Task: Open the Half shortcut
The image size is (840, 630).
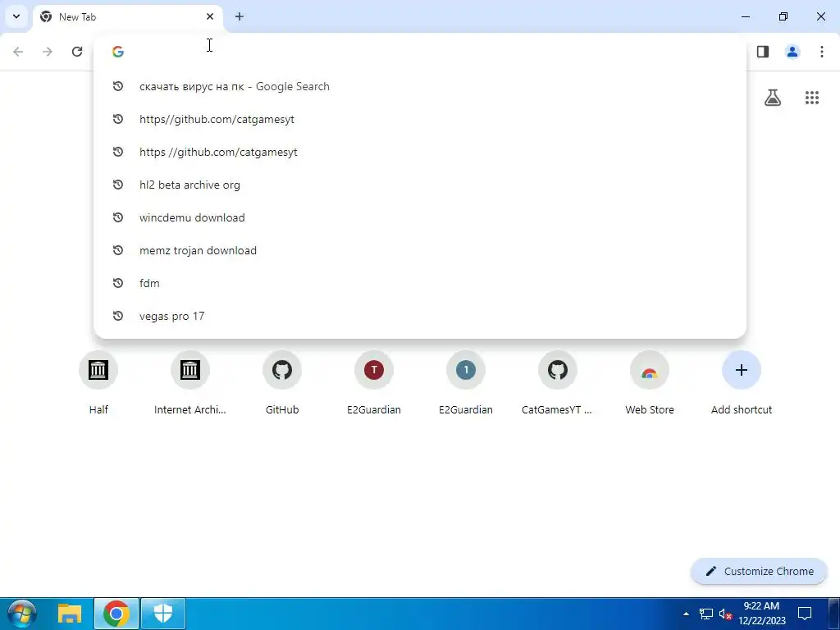Action: (x=98, y=384)
